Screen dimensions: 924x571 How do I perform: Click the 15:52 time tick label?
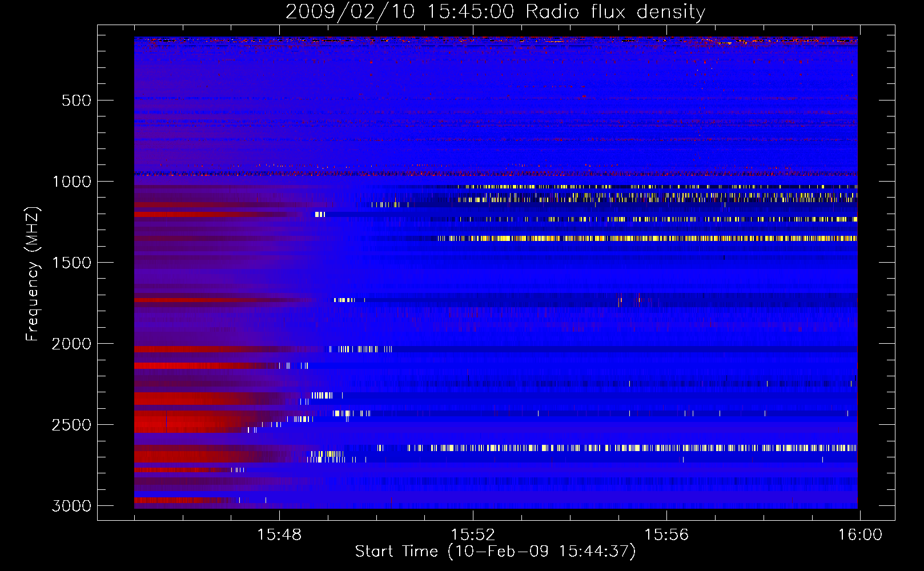473,535
